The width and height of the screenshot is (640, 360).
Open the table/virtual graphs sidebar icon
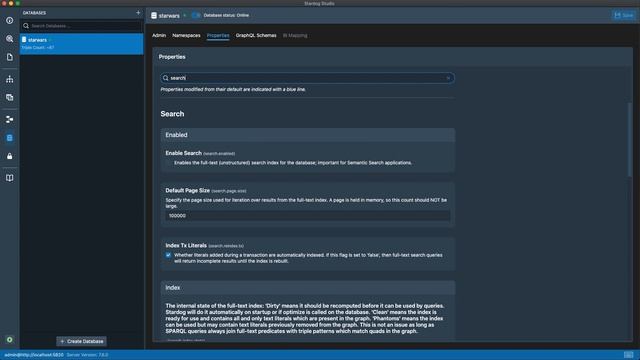9,98
